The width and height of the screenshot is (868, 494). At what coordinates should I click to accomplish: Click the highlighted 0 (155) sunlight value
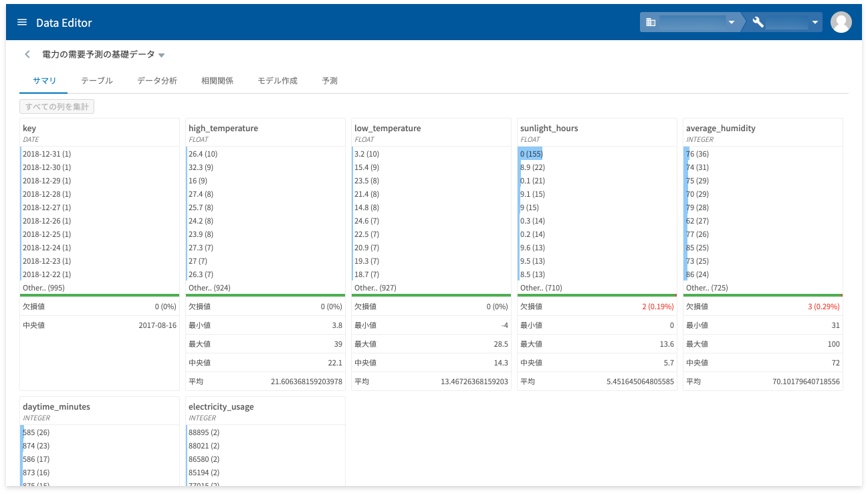[532, 154]
